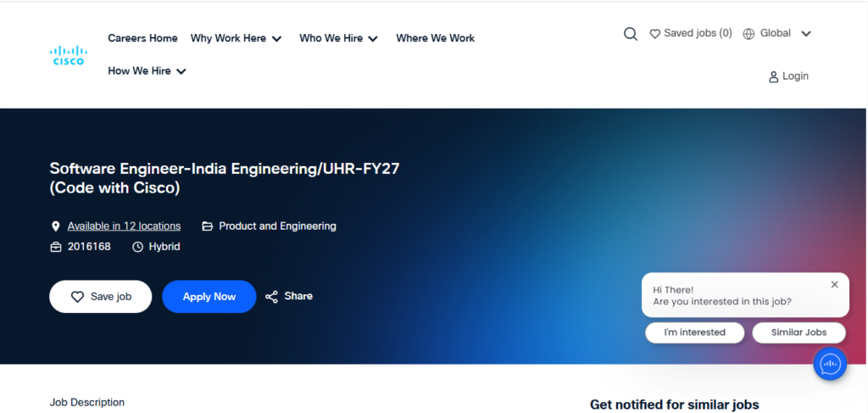The height and width of the screenshot is (413, 868).
Task: Open the How We Hire menu
Action: [139, 71]
